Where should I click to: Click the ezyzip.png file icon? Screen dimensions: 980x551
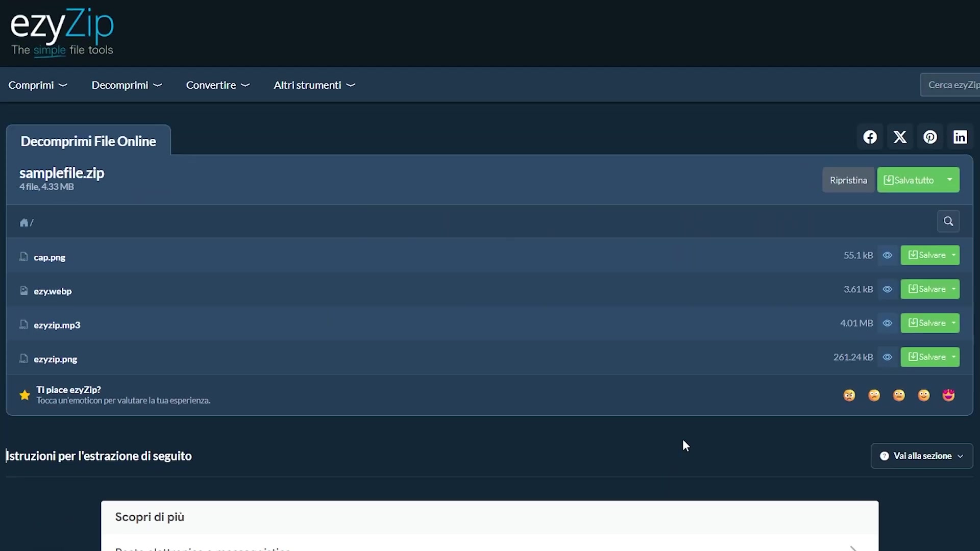23,359
